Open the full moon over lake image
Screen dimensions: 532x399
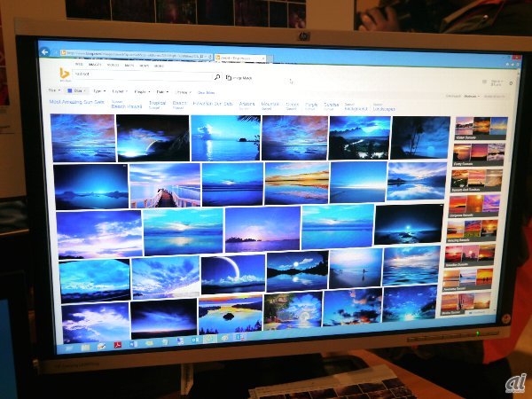(297, 271)
